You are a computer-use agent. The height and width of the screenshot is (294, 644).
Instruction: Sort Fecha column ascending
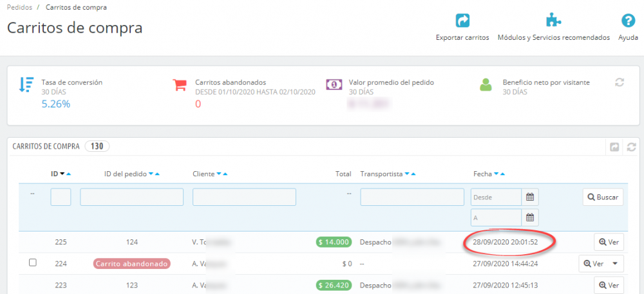coord(503,174)
